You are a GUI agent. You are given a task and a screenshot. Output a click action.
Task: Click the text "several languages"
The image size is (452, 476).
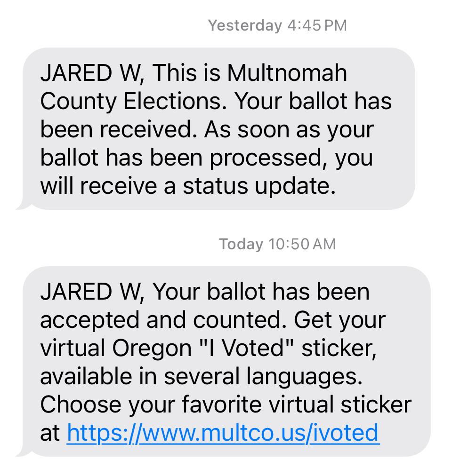pyautogui.click(x=263, y=377)
